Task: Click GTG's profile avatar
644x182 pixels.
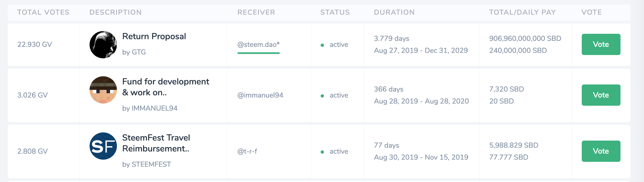Action: pyautogui.click(x=103, y=45)
